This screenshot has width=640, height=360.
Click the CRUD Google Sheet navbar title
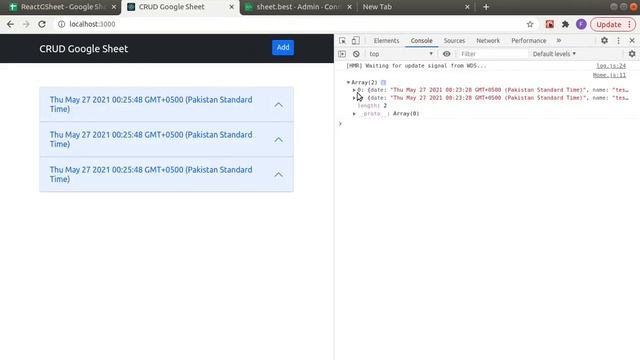click(x=84, y=49)
